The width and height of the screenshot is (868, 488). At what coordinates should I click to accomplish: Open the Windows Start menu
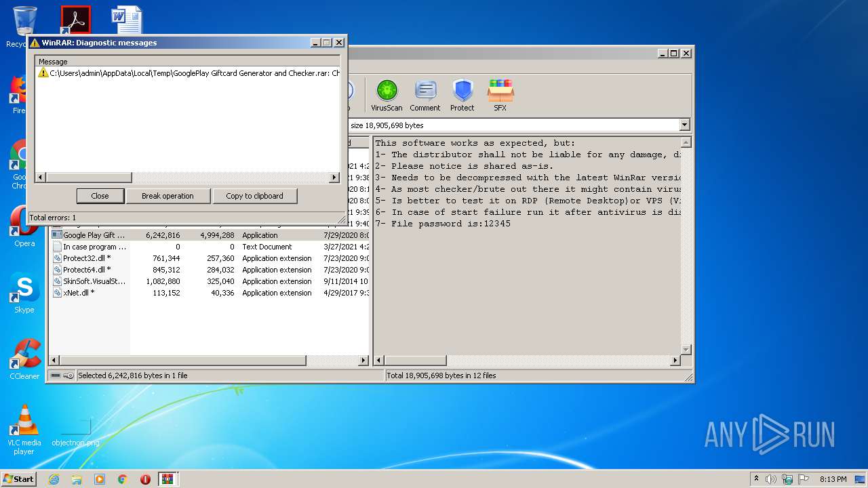[x=18, y=479]
